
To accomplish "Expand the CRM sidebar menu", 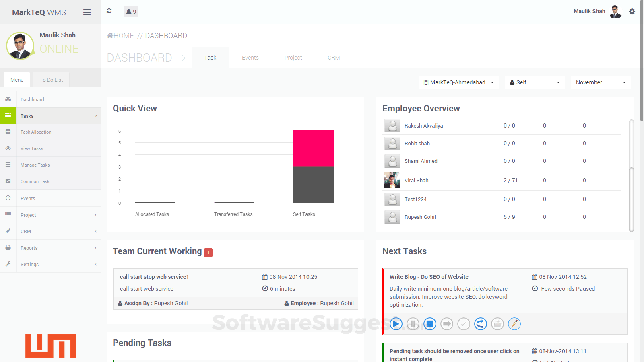I will (x=96, y=231).
